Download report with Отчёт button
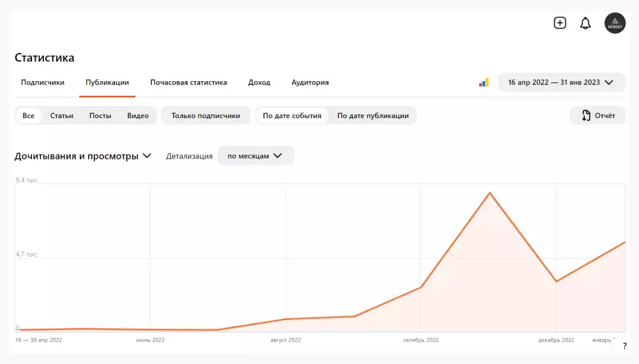639x364 pixels. [x=598, y=116]
